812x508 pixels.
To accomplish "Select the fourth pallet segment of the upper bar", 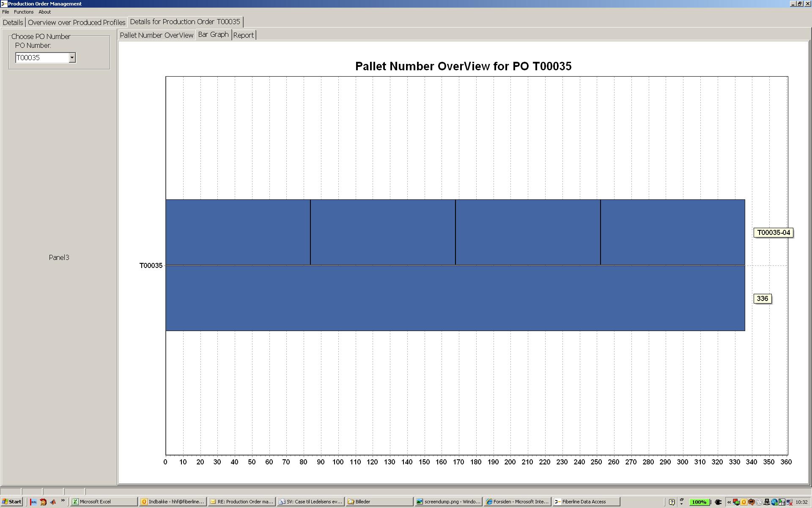I will (672, 232).
